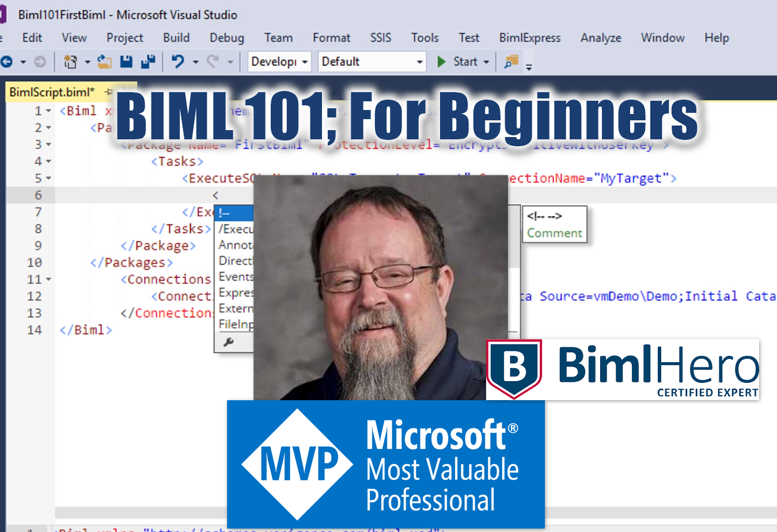The width and height of the screenshot is (777, 532).
Task: Collapse the Connections block on line 11
Action: tap(49, 279)
